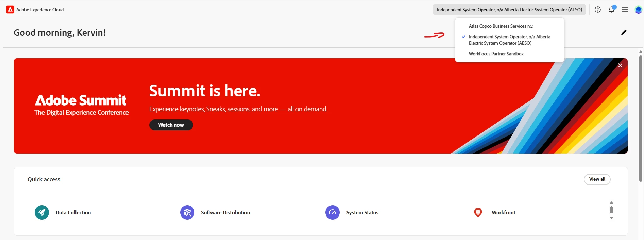Click the Adobe logo icon
The height and width of the screenshot is (240, 644).
coord(10,10)
